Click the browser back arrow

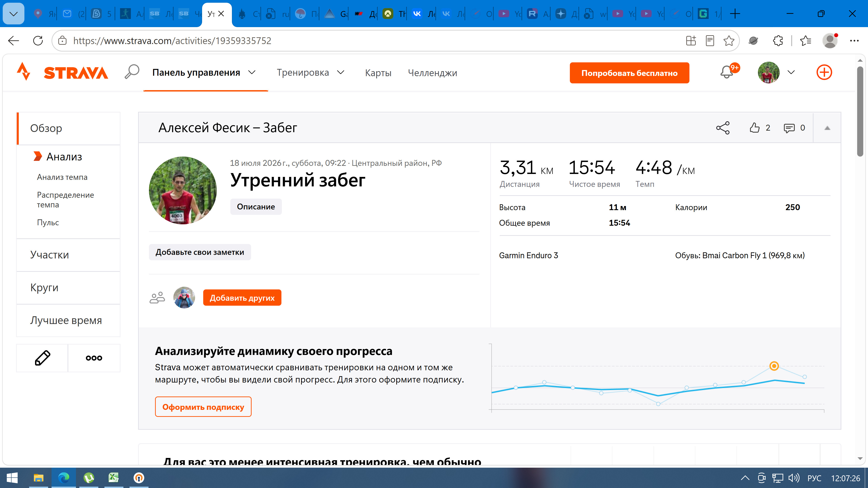pyautogui.click(x=14, y=41)
